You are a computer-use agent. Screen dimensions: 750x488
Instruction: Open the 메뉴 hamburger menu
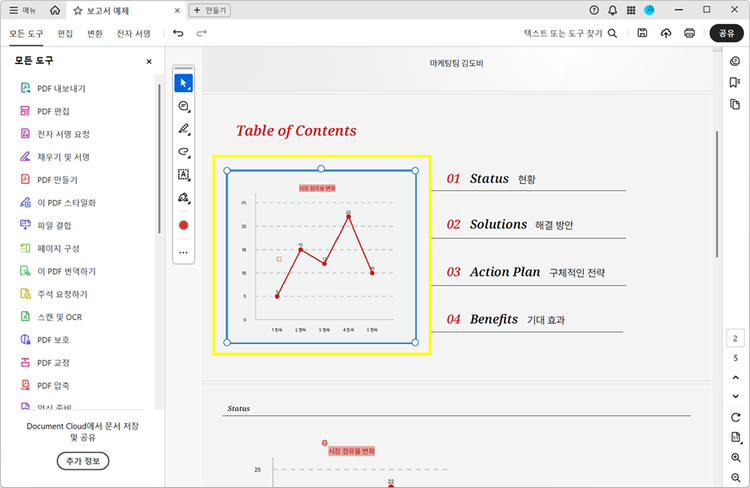pyautogui.click(x=21, y=10)
